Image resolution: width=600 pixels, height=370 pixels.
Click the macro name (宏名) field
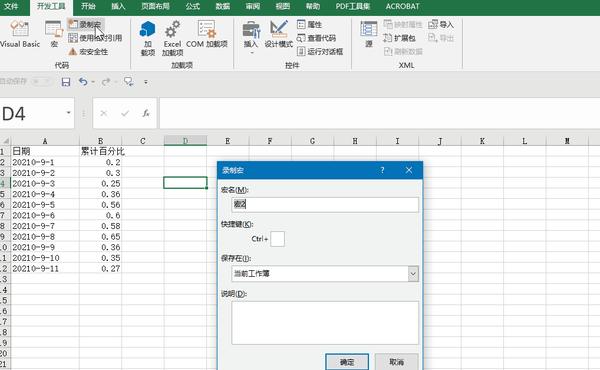pos(325,205)
